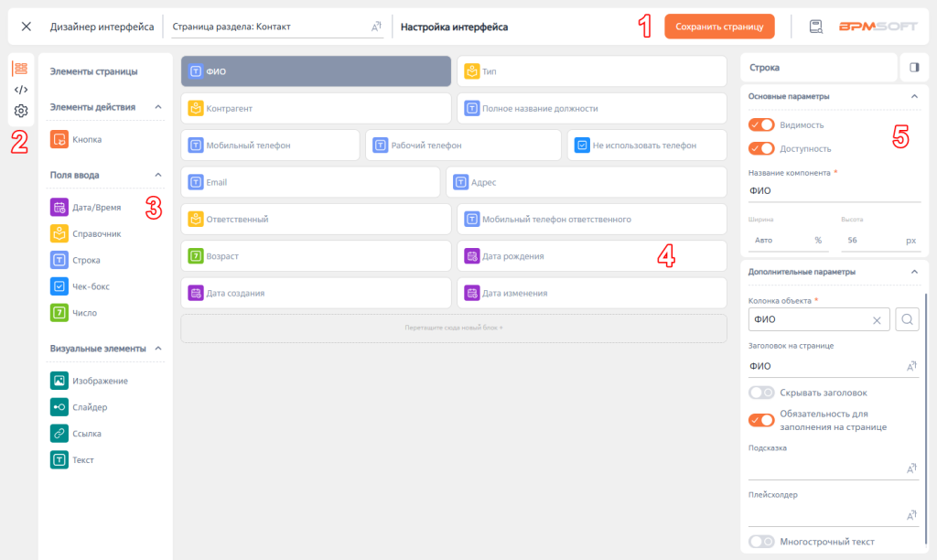Viewport: 937px width, 560px height.
Task: Select the Дата рождения field on canvas
Action: [x=591, y=256]
